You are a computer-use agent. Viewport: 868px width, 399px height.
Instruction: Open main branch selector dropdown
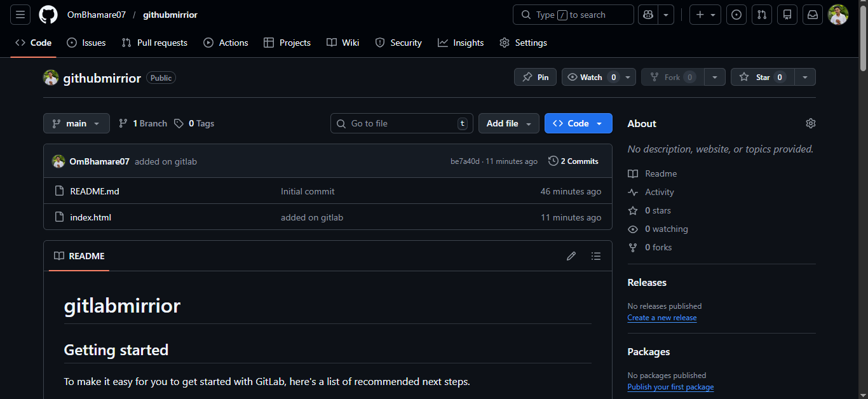coord(76,123)
